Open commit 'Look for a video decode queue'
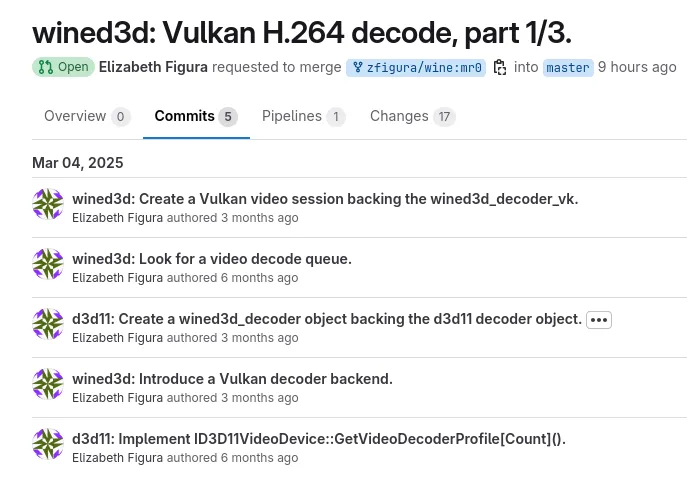 click(212, 259)
